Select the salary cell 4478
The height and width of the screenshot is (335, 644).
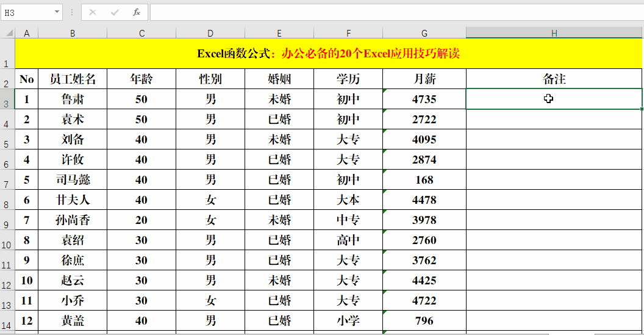click(x=424, y=200)
